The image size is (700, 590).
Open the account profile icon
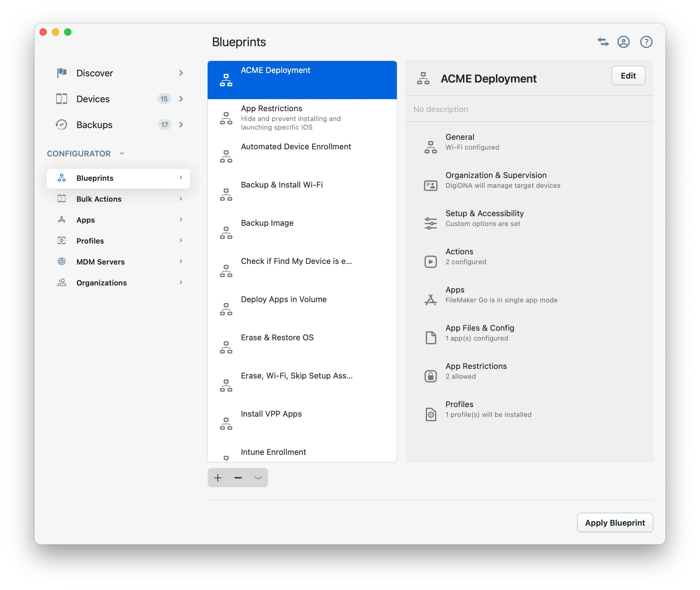coord(623,42)
